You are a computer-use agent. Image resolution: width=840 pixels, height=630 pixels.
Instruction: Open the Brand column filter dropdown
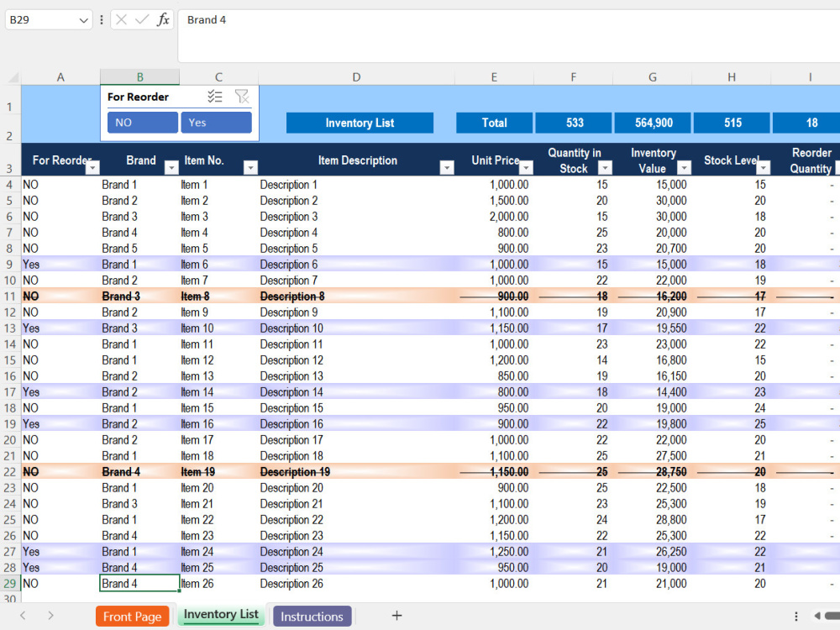(171, 168)
